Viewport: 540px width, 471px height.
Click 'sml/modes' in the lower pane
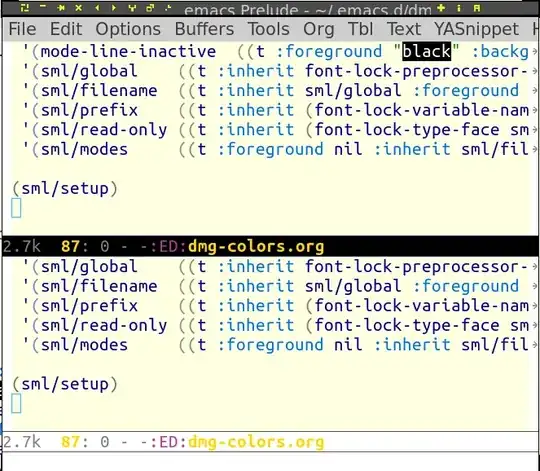pyautogui.click(x=84, y=345)
